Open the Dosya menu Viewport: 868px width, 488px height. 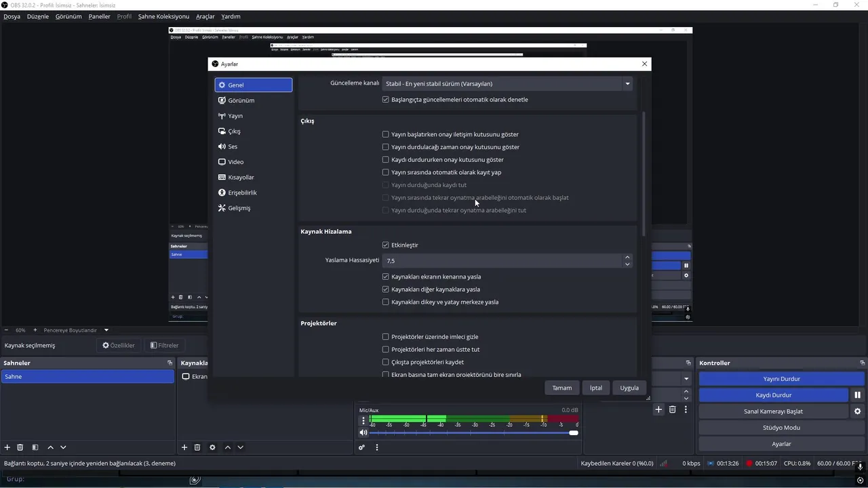tap(12, 16)
